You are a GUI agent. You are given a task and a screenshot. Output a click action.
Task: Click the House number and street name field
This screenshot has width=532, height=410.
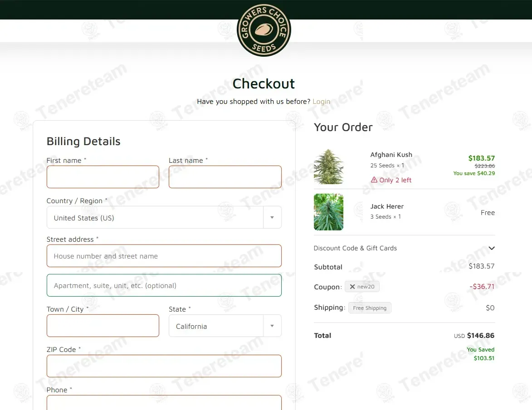tap(164, 256)
